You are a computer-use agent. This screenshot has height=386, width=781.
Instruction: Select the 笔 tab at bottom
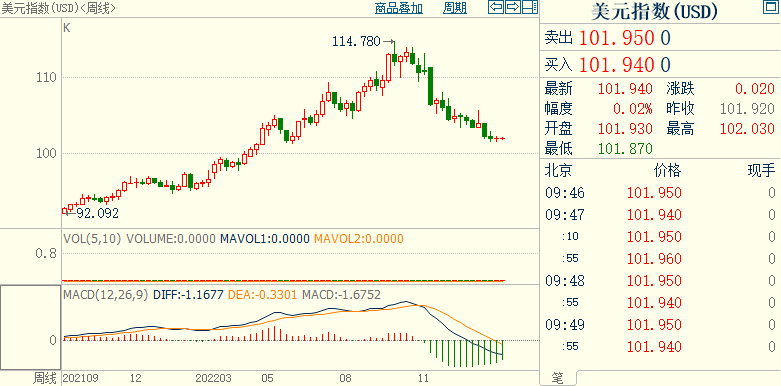[558, 379]
